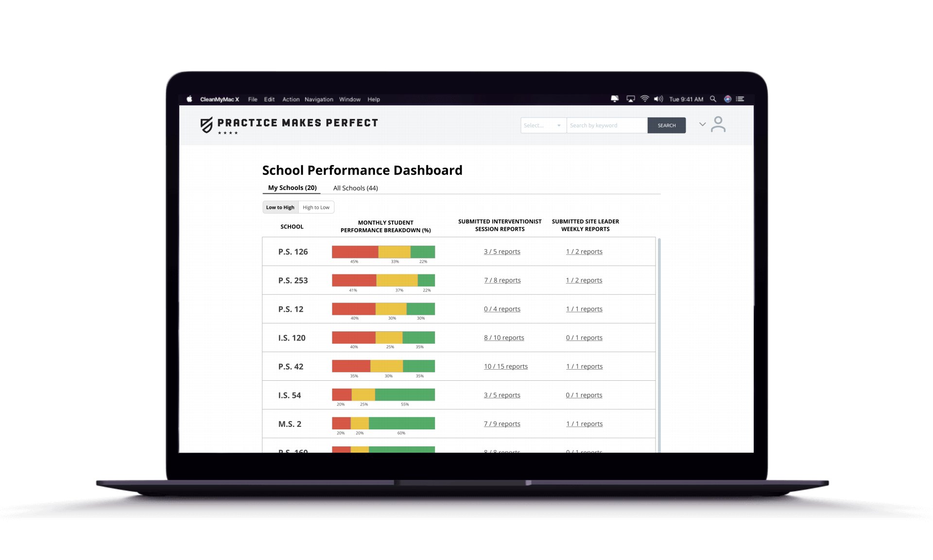The height and width of the screenshot is (560, 933).
Task: Switch to All Schools (44) tab
Action: [x=355, y=188]
